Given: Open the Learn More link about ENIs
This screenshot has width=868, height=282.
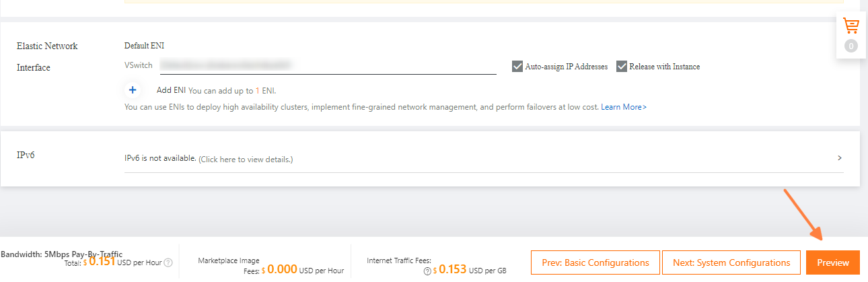Looking at the screenshot, I should coord(624,107).
